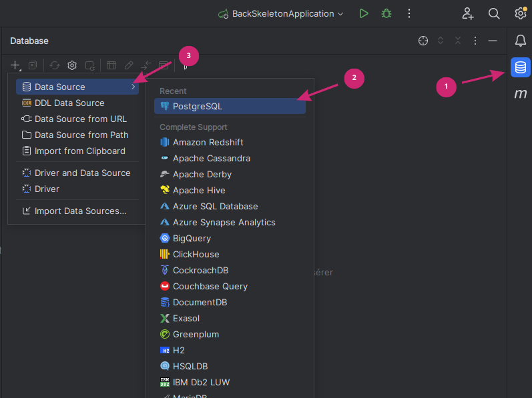Image resolution: width=532 pixels, height=398 pixels.
Task: Select Amazon Redshift data source
Action: coord(230,142)
